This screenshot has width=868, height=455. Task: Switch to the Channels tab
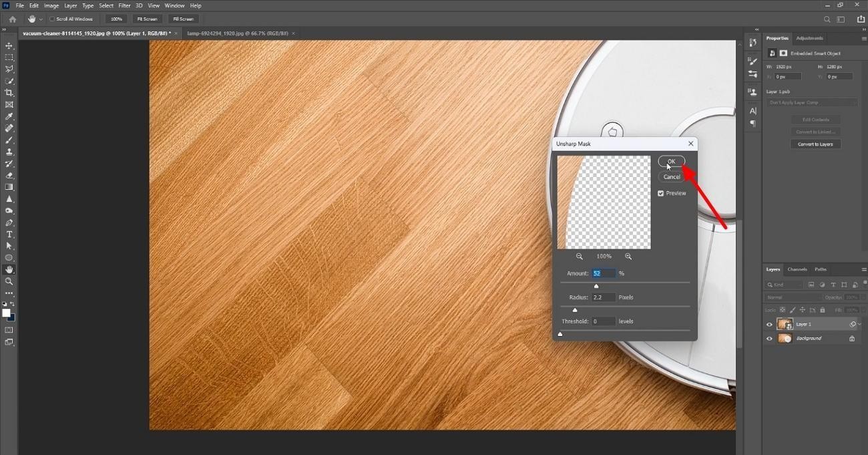click(797, 269)
